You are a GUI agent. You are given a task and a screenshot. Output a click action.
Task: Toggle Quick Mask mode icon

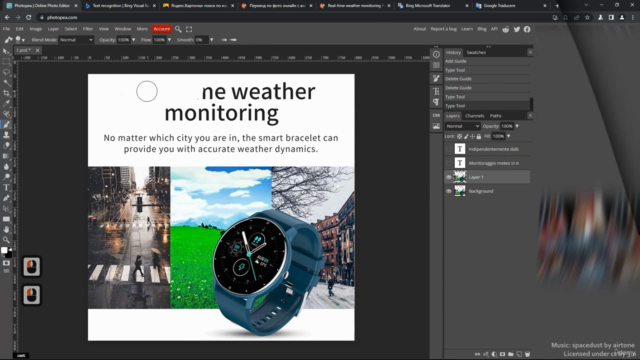(6, 263)
